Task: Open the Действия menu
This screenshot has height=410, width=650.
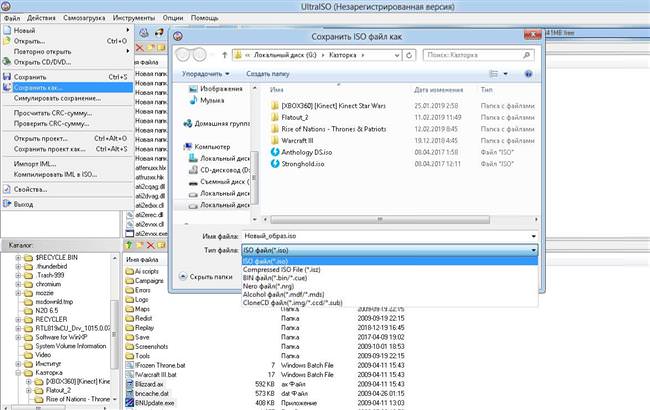Action: click(41, 18)
